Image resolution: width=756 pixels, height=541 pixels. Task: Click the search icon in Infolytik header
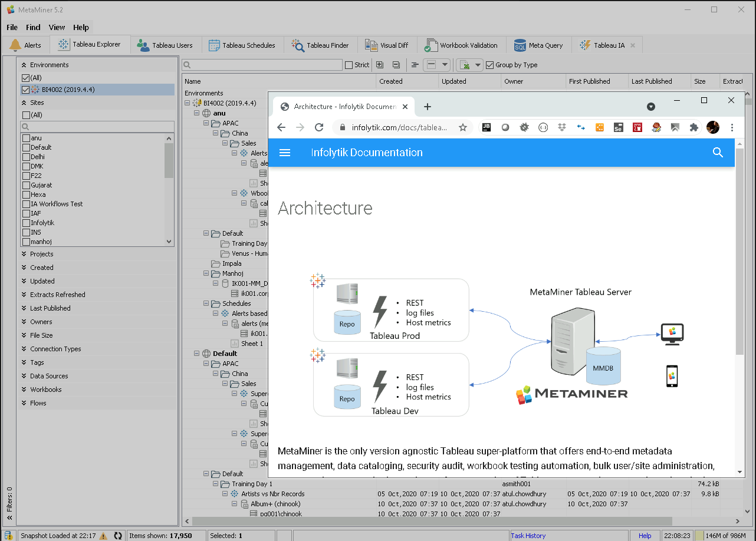point(718,153)
